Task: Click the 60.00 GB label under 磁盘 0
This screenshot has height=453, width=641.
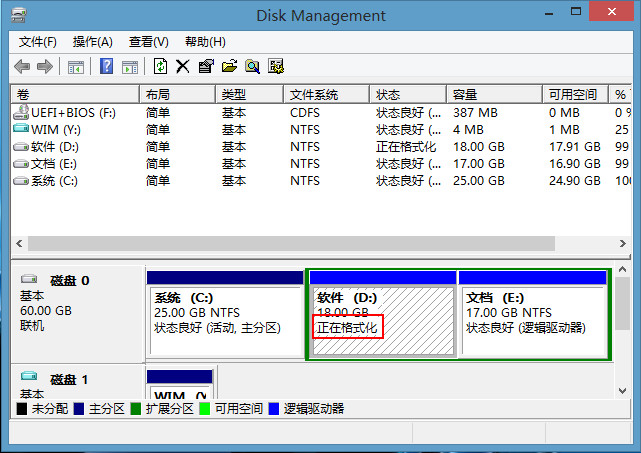Action: pyautogui.click(x=46, y=311)
